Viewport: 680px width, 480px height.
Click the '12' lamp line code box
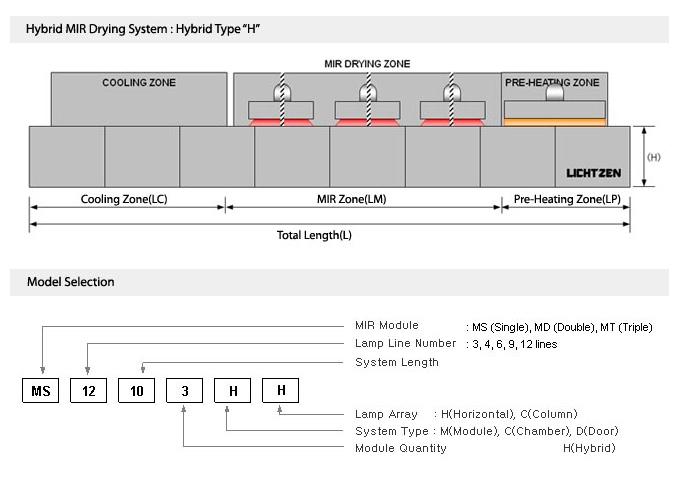(88, 391)
